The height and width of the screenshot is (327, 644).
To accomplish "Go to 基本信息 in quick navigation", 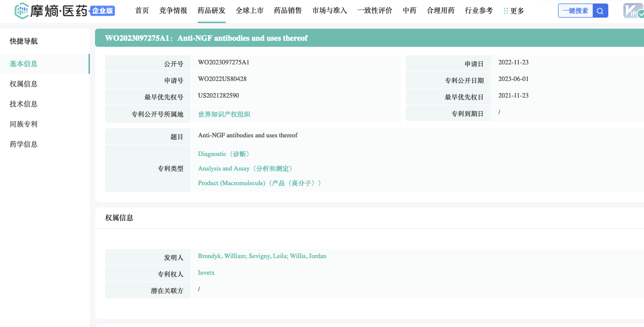I will click(24, 64).
